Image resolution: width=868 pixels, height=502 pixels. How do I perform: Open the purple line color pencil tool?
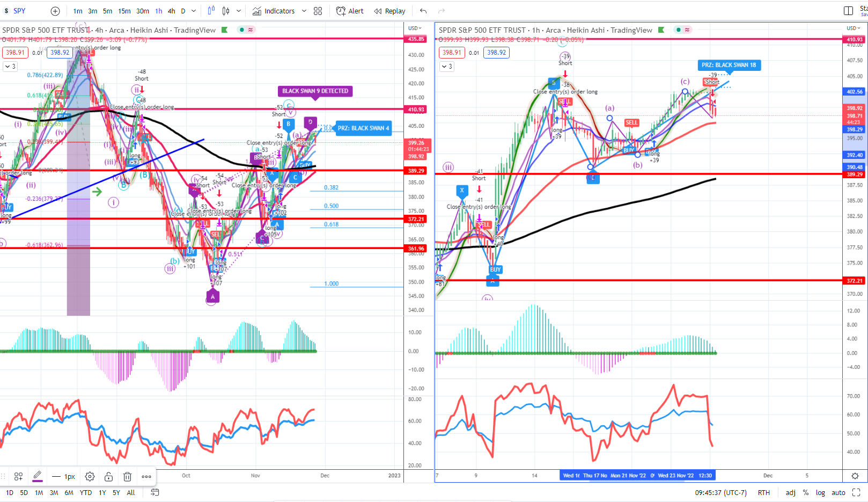pos(37,476)
